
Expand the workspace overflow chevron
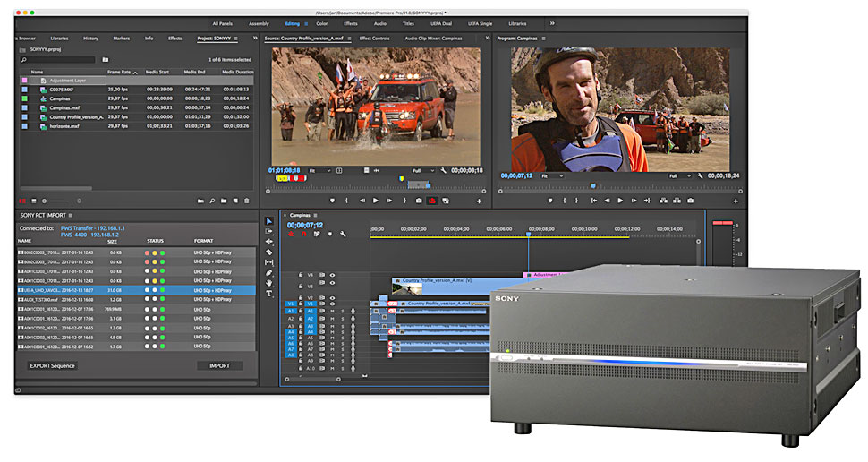click(x=552, y=23)
